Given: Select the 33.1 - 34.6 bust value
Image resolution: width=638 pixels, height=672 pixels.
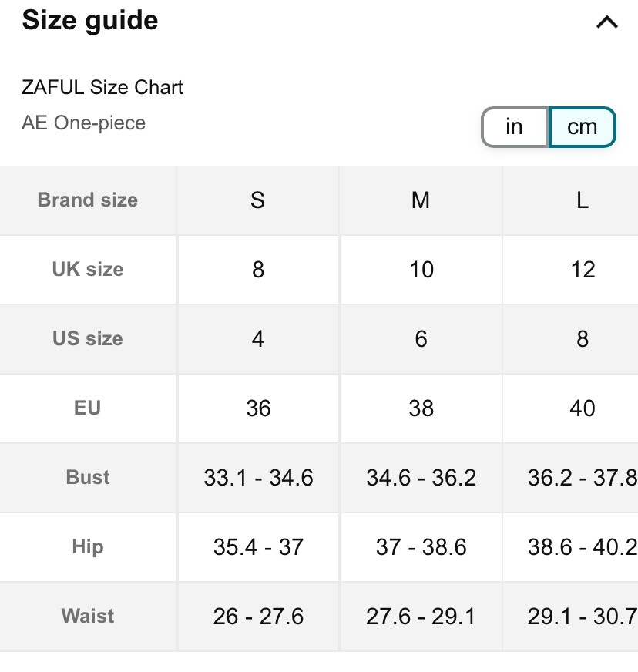Looking at the screenshot, I should [x=258, y=478].
